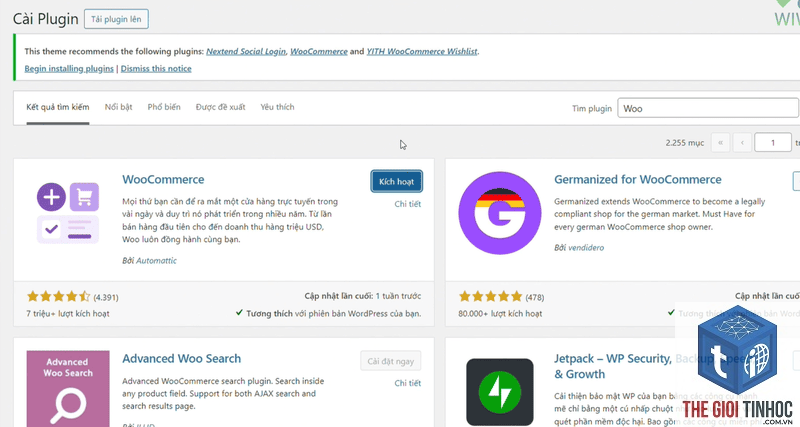Image resolution: width=800 pixels, height=427 pixels.
Task: Focus the Tìm plugin search field
Action: tap(708, 108)
